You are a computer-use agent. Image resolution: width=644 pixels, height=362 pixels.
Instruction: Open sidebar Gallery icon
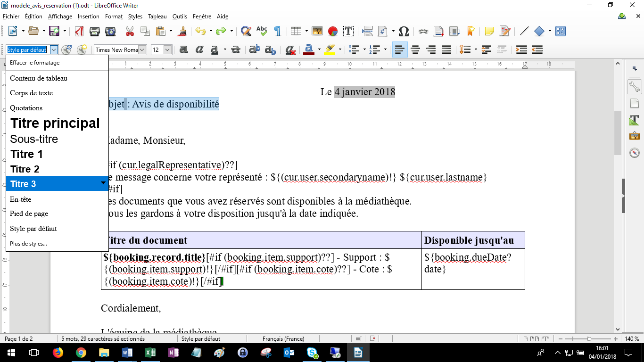tap(635, 136)
